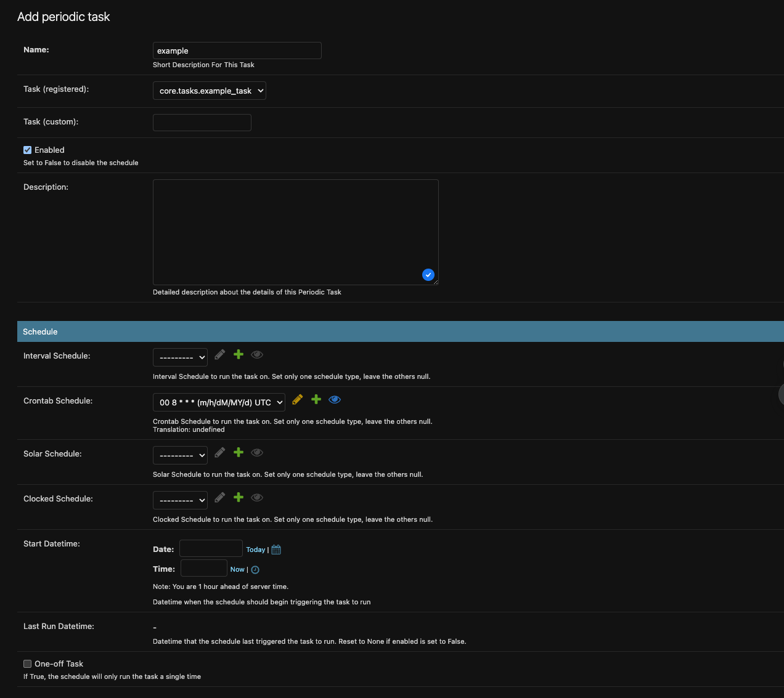Click the blue checkmark badge in Description
Image resolution: width=784 pixels, height=698 pixels.
pyautogui.click(x=428, y=275)
